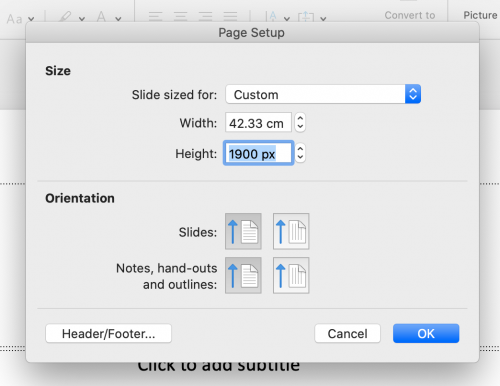Viewport: 500px width, 386px height.
Task: Align text left in the ribbon
Action: [155, 16]
